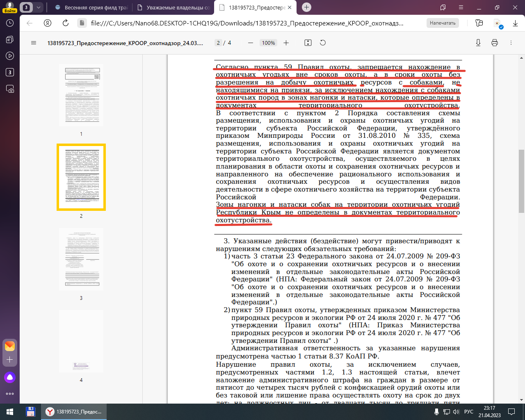The height and width of the screenshot is (420, 525).
Task: Reload the current page
Action: 66,23
